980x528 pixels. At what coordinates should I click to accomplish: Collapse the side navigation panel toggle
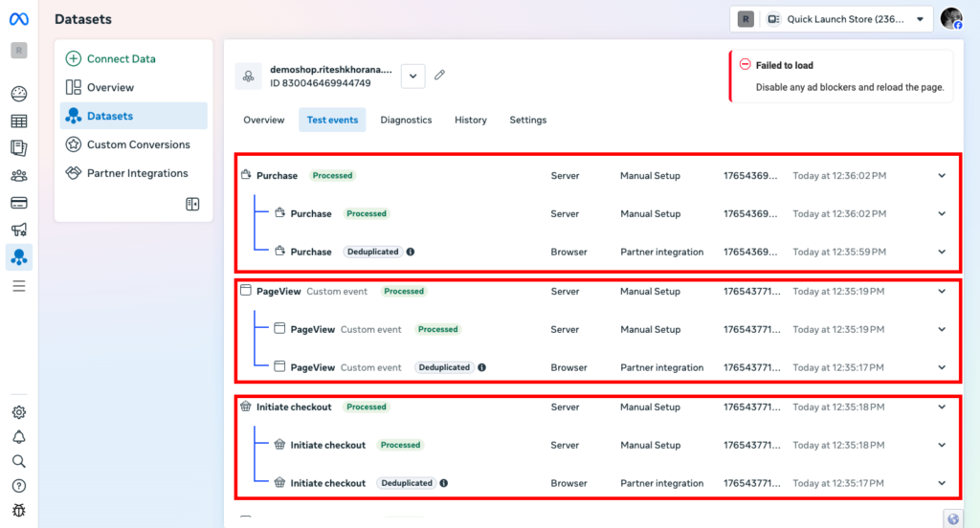(x=192, y=204)
